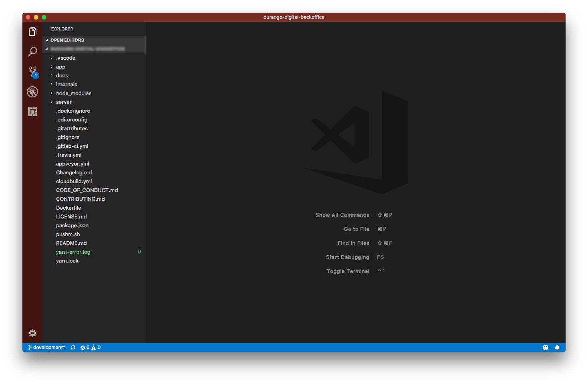
Task: Open the errors and warnings counter
Action: [91, 348]
